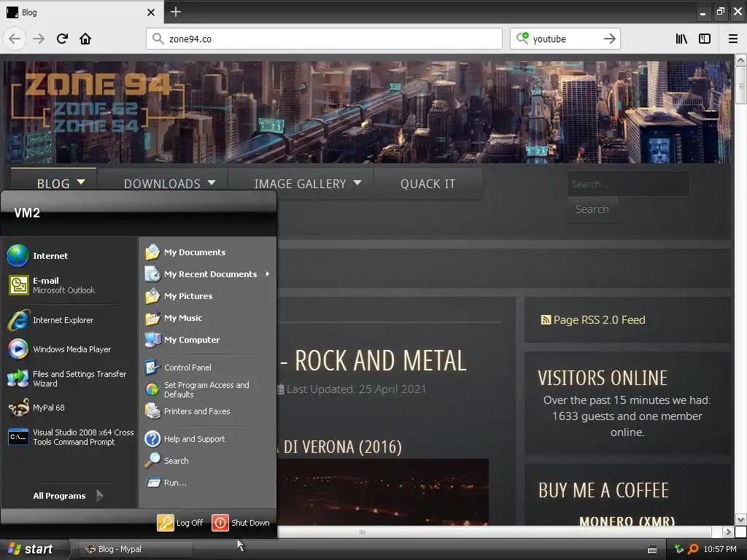Click the zone94.co address bar

coord(324,39)
